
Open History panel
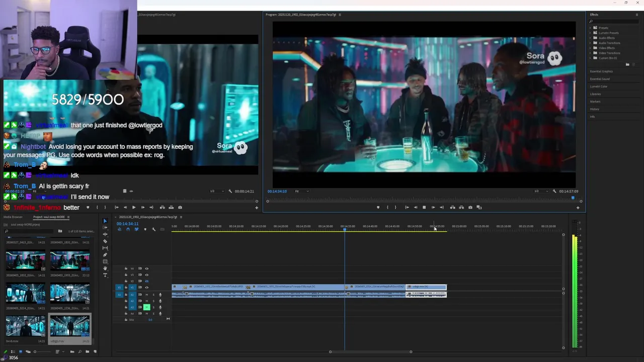coord(595,109)
